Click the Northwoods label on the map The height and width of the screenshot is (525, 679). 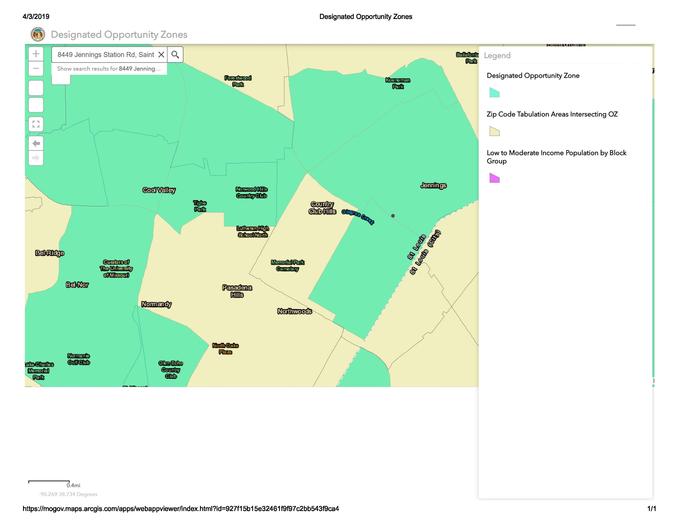(x=295, y=311)
